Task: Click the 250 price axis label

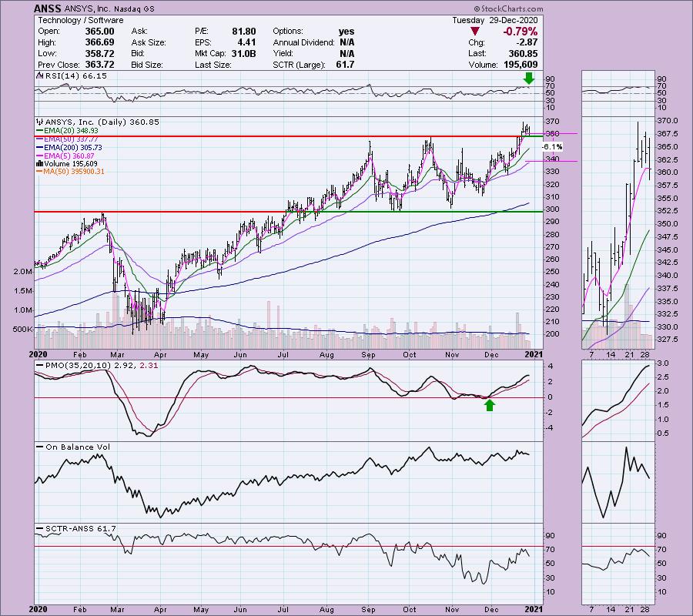Action: tap(553, 272)
